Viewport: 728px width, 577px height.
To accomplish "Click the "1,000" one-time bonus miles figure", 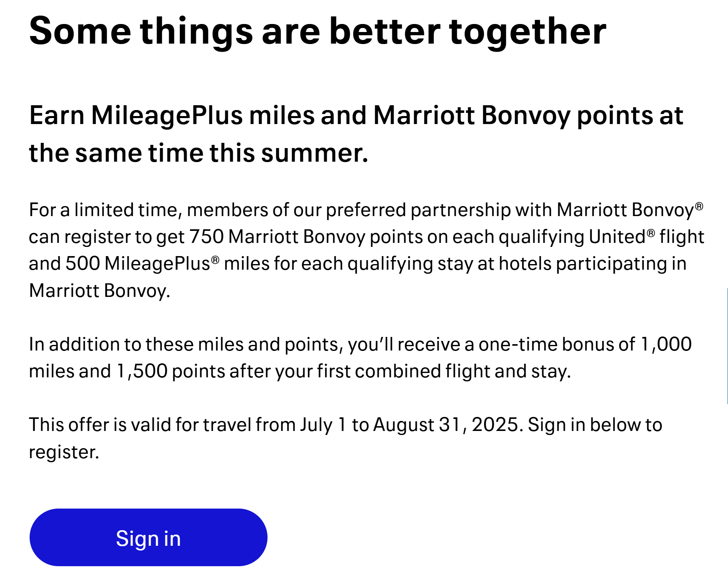I will [x=666, y=345].
